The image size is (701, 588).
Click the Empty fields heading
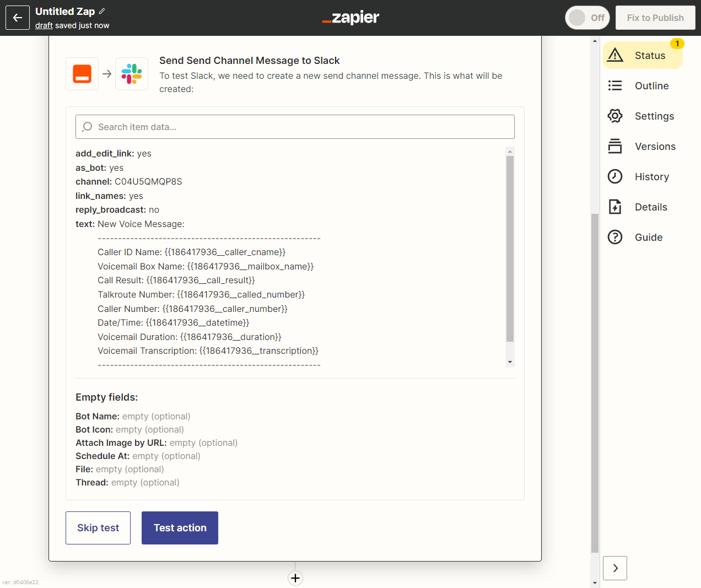(107, 397)
